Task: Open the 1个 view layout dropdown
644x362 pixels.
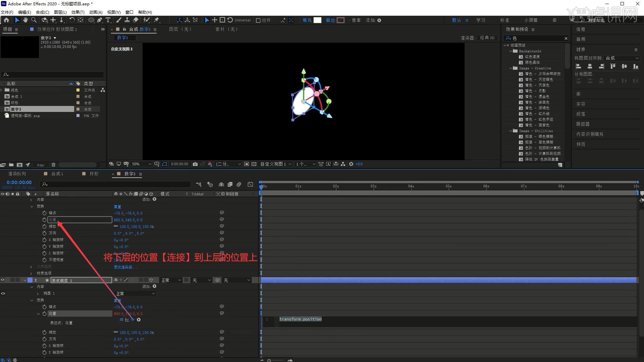Action: point(305,164)
